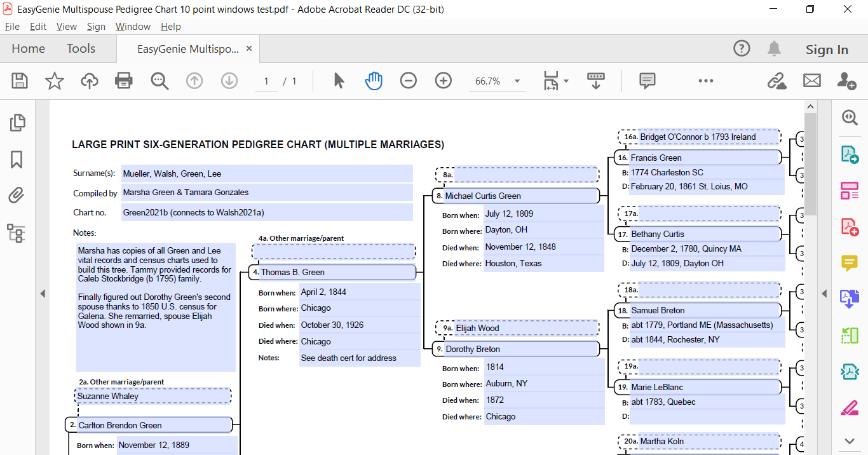Open the zoom level 66.7% dropdown
Viewport: 868px width, 455px height.
click(517, 81)
